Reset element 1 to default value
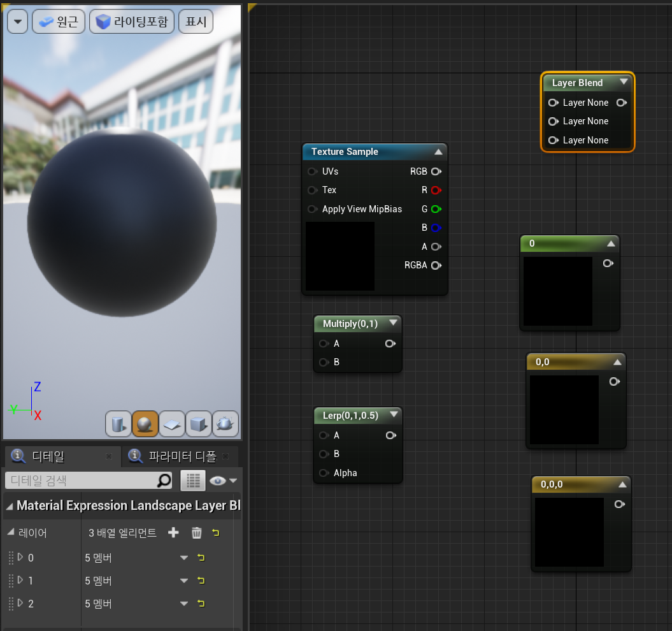This screenshot has height=631, width=672. point(201,581)
